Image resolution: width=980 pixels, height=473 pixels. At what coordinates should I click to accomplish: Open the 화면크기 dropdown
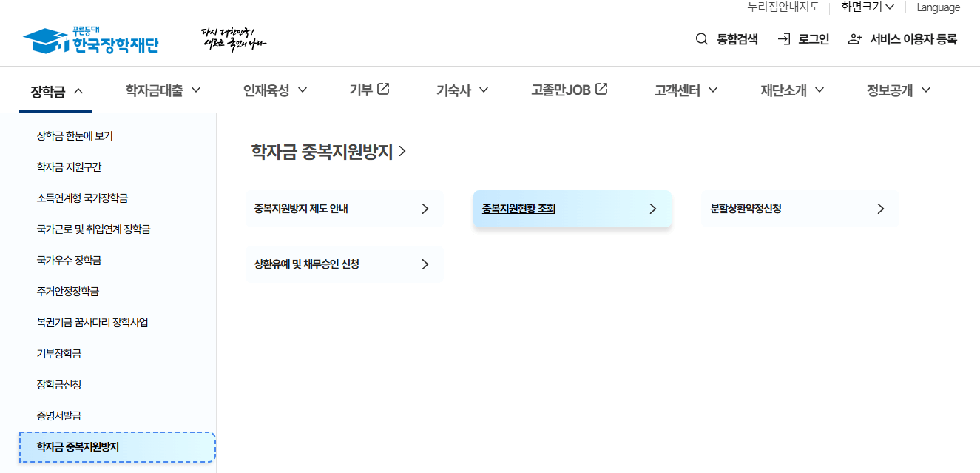tap(864, 7)
